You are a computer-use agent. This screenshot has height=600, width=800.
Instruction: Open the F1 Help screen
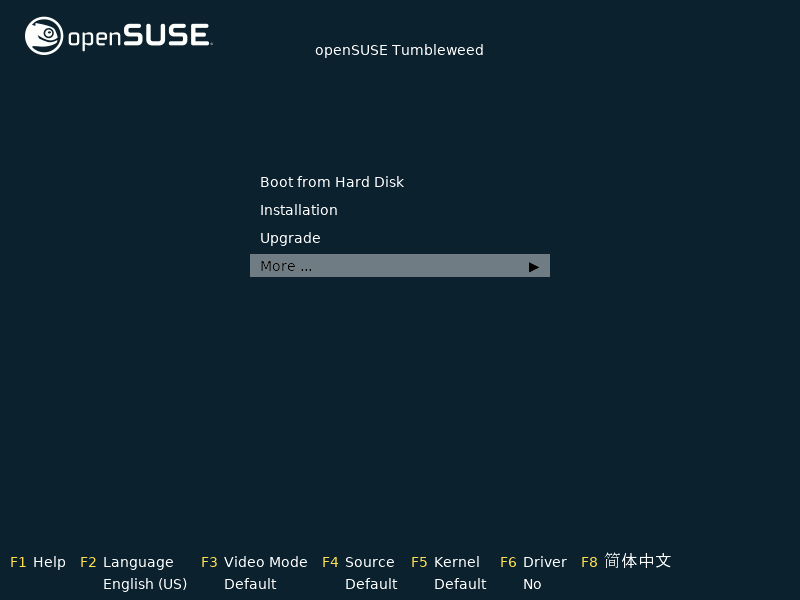38,562
